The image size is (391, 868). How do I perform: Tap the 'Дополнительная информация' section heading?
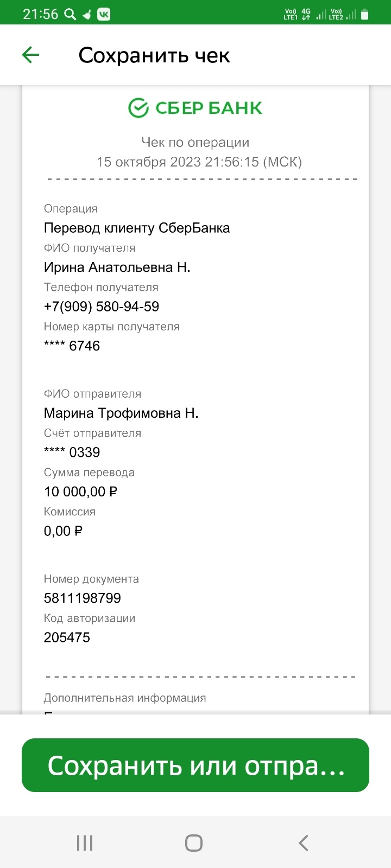[x=125, y=698]
